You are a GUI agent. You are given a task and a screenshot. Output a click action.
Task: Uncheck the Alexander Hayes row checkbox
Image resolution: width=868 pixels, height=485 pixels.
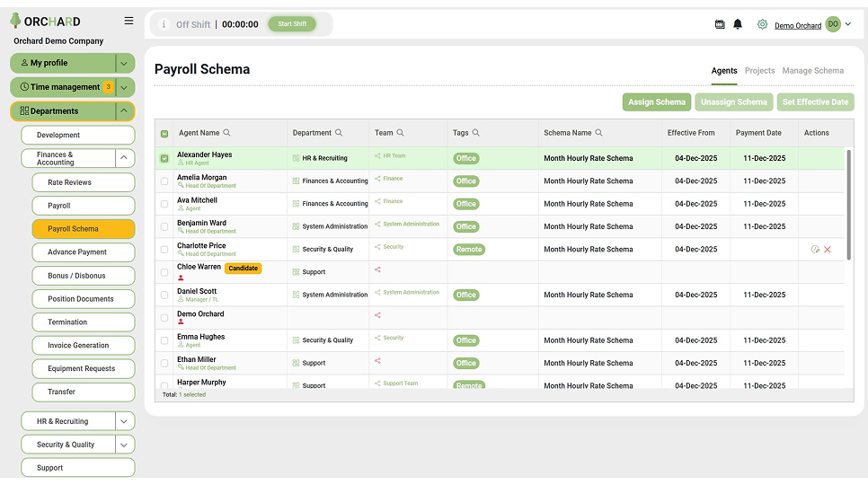[x=164, y=158]
